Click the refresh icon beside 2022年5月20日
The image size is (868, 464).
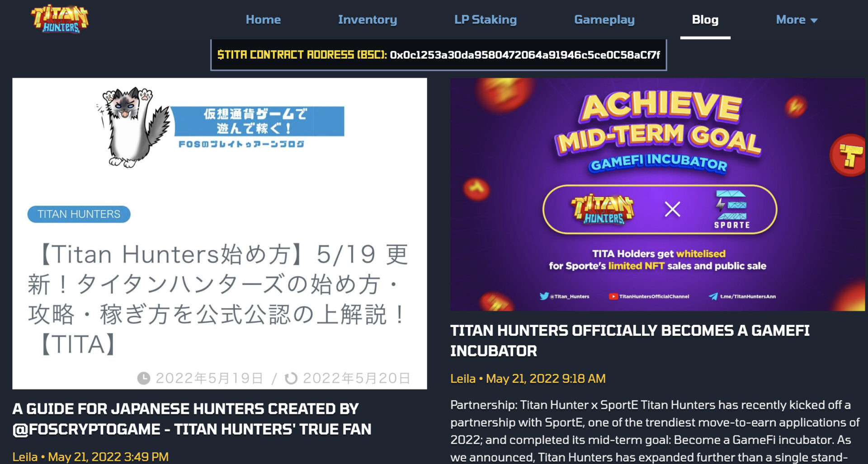click(x=291, y=378)
